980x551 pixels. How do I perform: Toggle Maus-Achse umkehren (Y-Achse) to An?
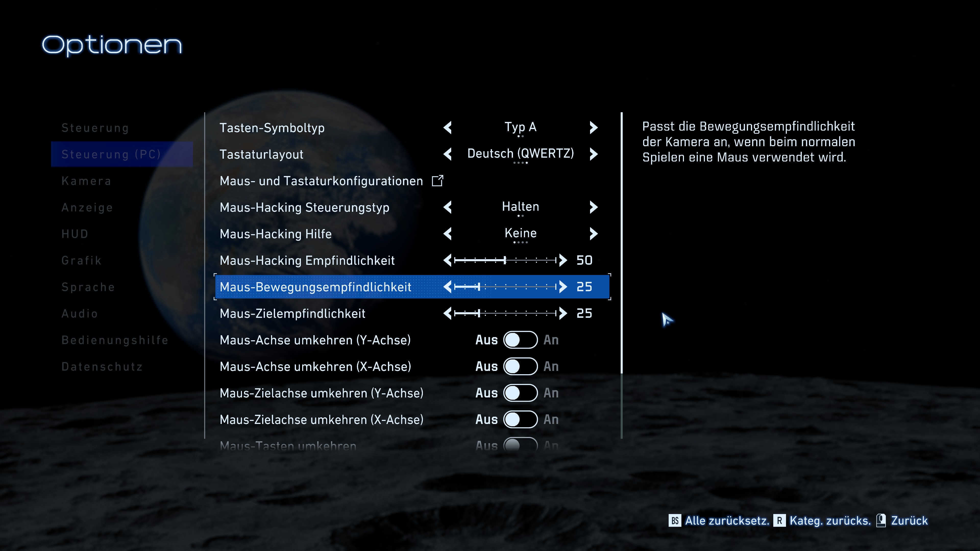point(520,340)
